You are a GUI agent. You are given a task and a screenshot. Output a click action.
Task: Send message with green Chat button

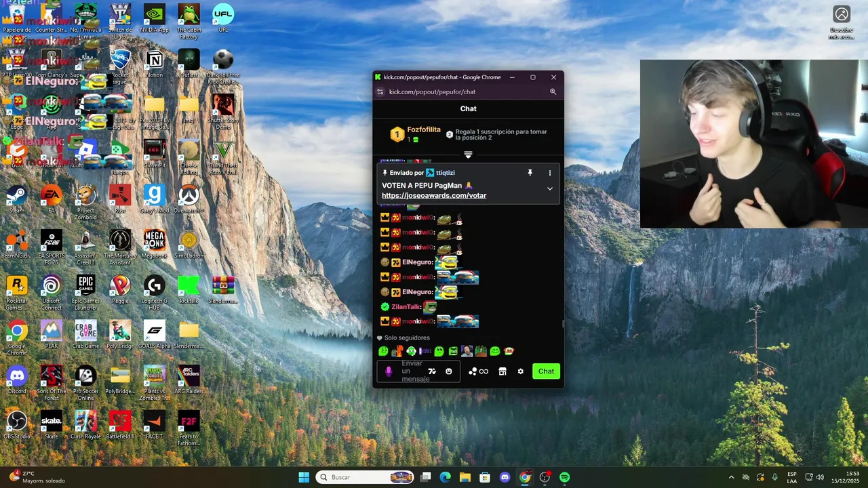click(x=546, y=371)
